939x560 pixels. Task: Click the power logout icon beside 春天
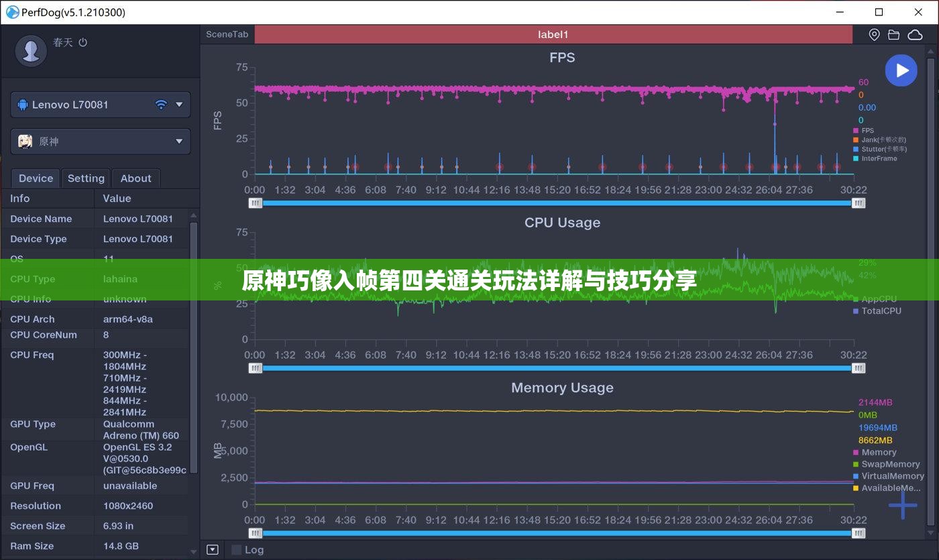(83, 42)
